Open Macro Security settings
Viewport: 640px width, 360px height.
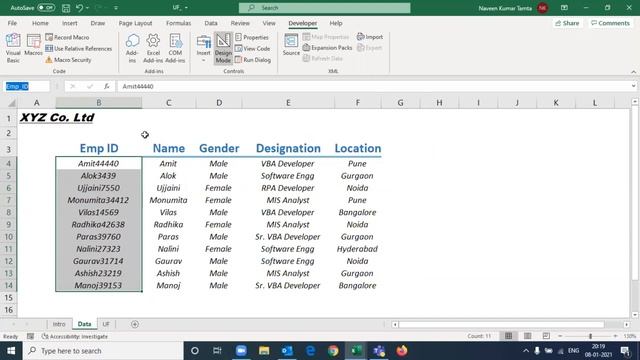(x=68, y=60)
